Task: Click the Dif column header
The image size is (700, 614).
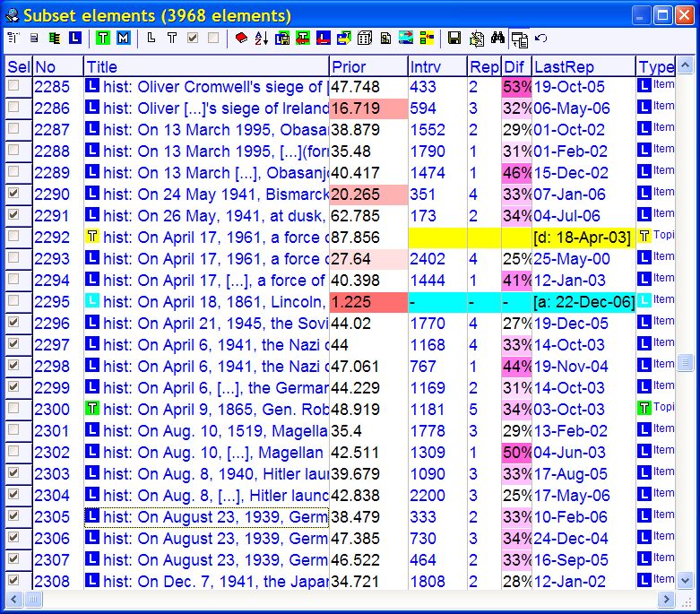Action: pyautogui.click(x=516, y=66)
